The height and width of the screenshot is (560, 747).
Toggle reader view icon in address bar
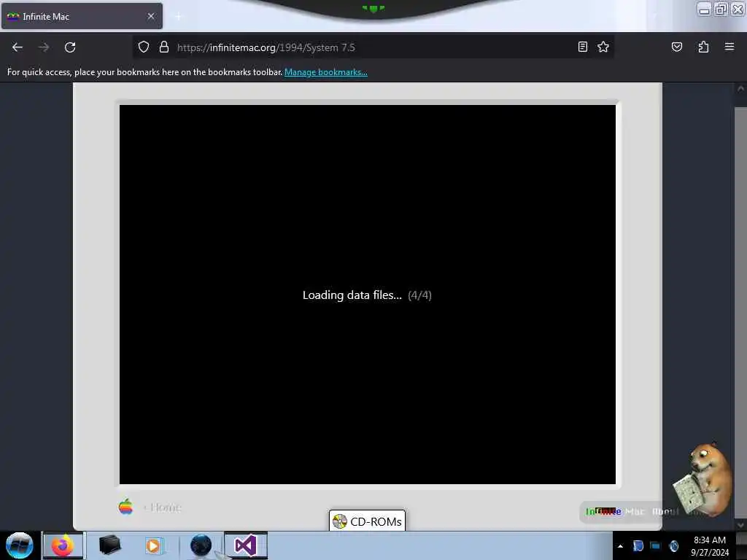[x=583, y=47]
